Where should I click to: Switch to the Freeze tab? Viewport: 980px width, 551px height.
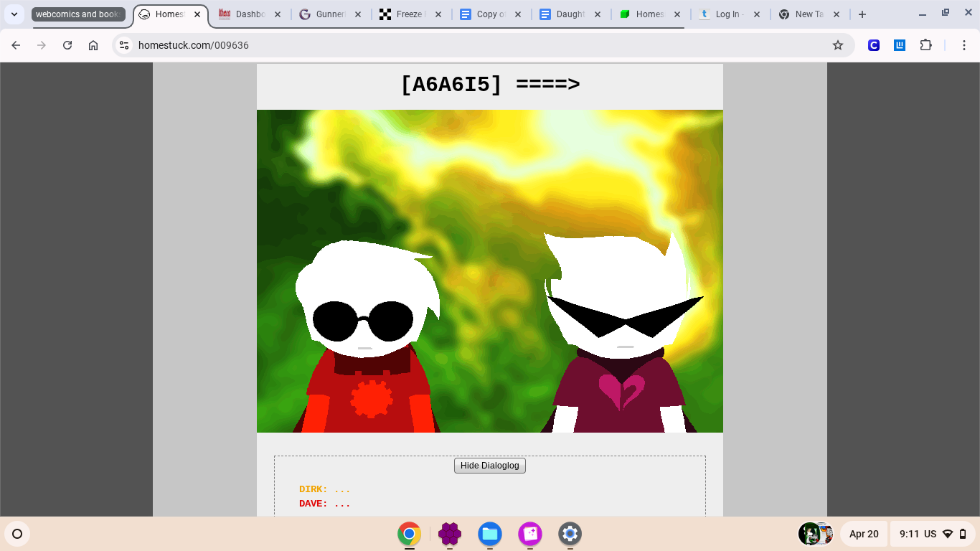point(411,14)
